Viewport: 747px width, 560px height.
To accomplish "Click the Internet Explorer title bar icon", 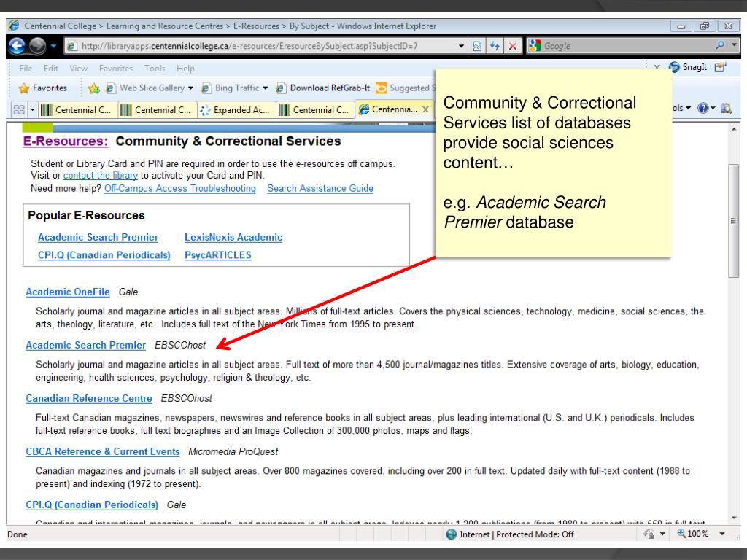I will coord(14,26).
